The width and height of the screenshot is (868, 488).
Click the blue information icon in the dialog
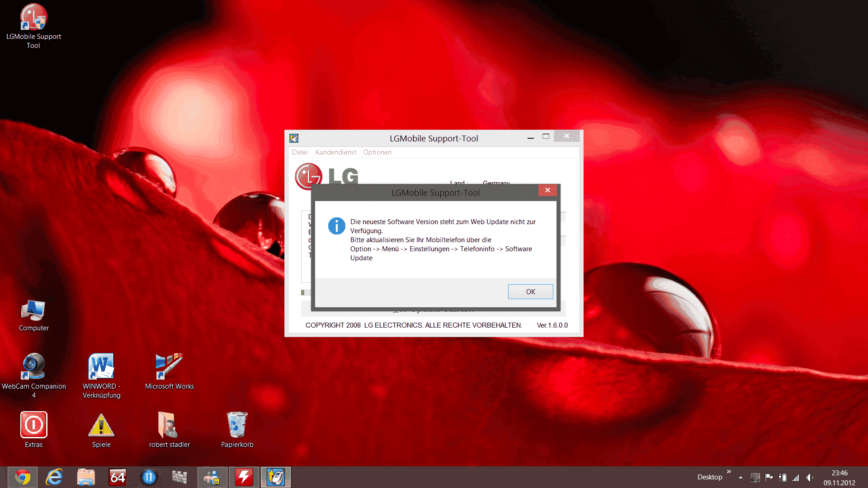336,225
